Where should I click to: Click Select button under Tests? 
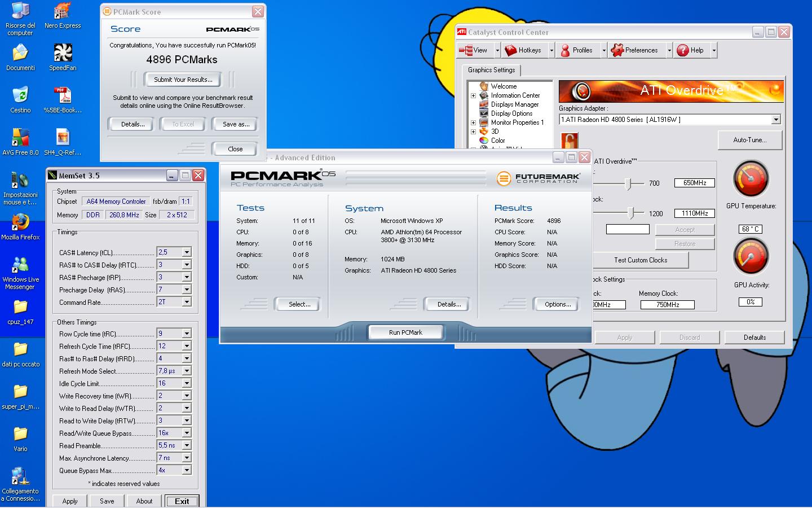pyautogui.click(x=299, y=304)
